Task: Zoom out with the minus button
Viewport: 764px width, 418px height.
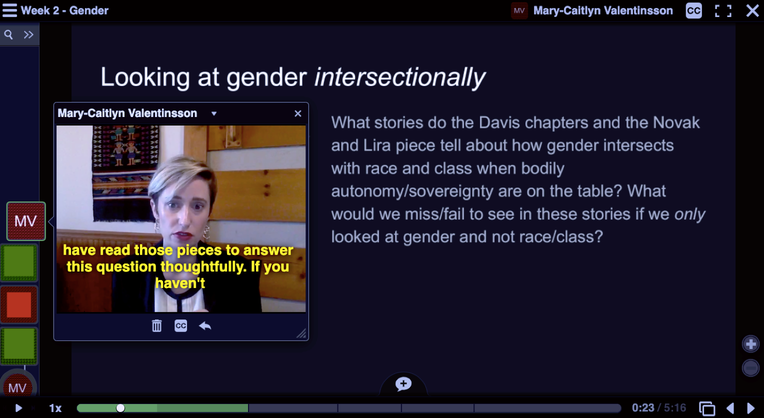Action: tap(750, 368)
